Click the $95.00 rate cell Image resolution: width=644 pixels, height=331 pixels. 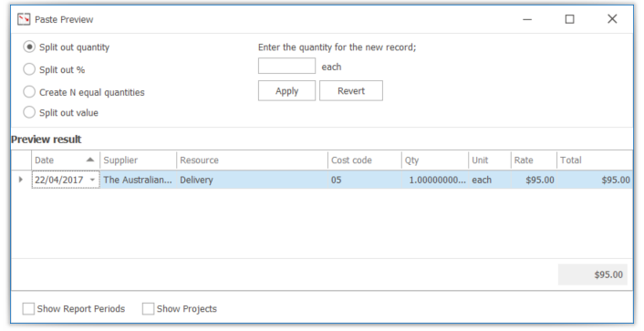(x=534, y=180)
